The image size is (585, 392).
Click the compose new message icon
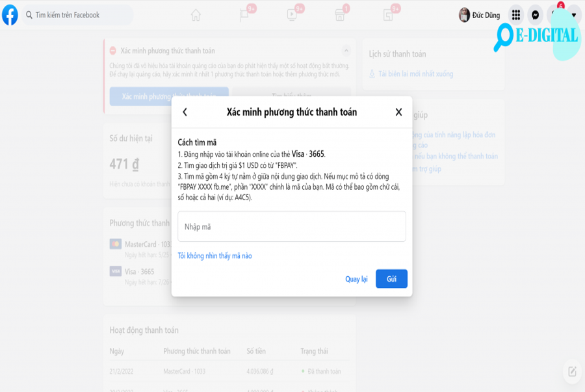coord(572,371)
